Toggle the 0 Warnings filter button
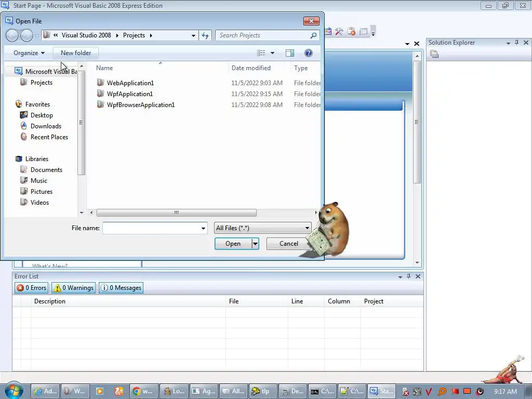Screen dimensions: 532x399 (74, 288)
